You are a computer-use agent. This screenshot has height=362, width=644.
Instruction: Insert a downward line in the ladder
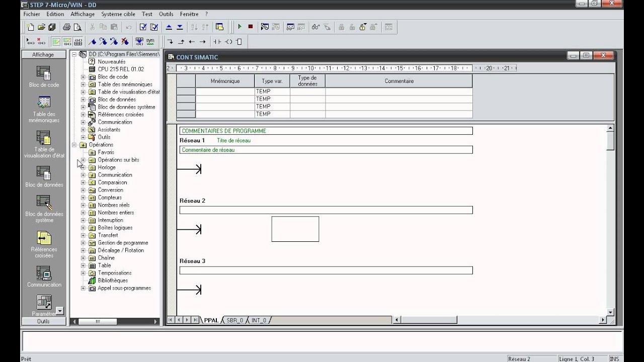[171, 42]
